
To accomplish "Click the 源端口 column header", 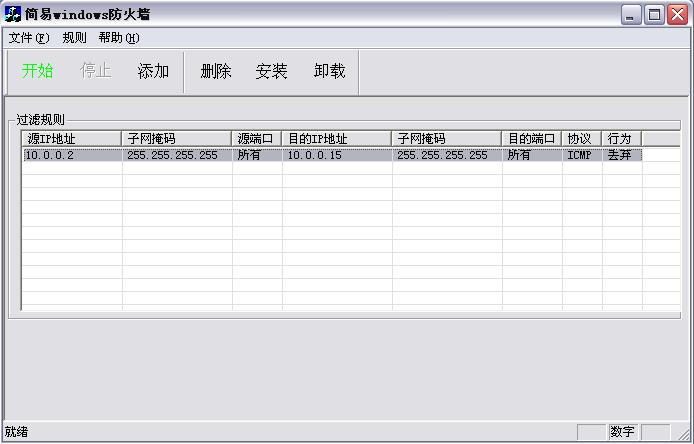I will point(257,139).
